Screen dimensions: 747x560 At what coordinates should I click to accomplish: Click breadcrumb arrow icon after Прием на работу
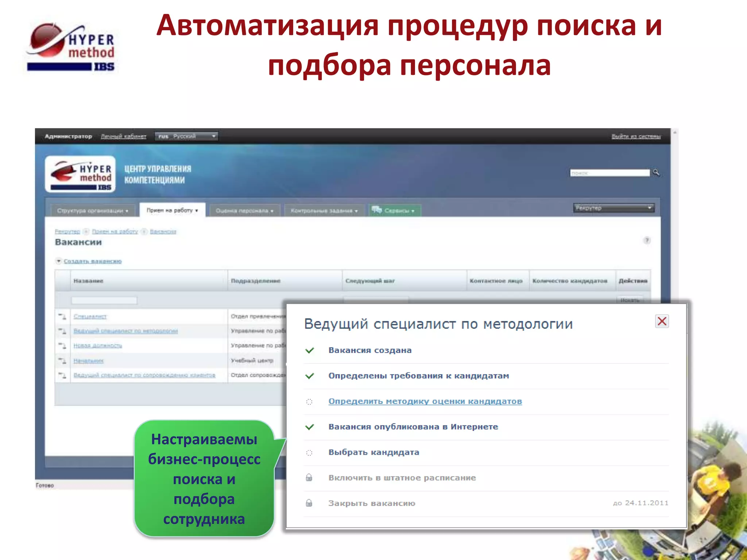click(x=144, y=232)
